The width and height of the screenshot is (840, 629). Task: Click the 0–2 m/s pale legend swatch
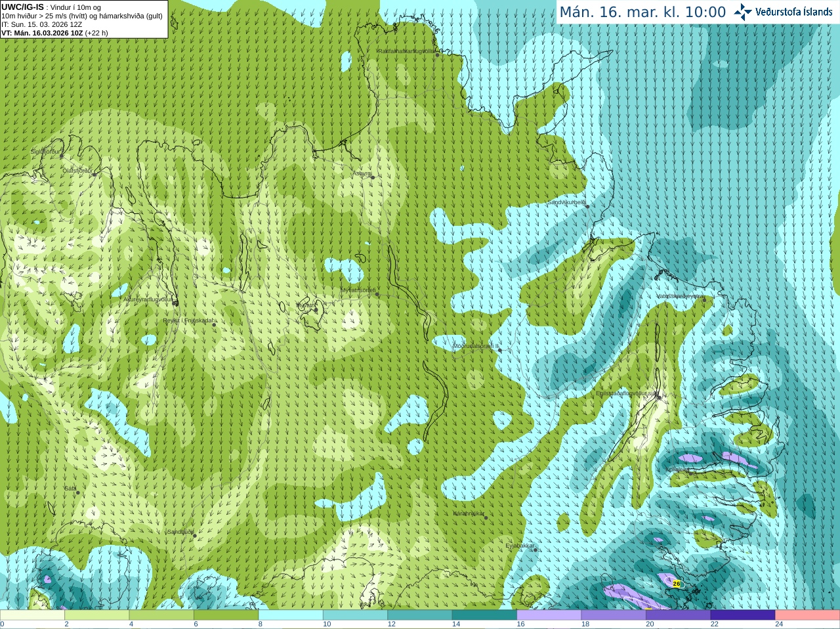click(32, 615)
